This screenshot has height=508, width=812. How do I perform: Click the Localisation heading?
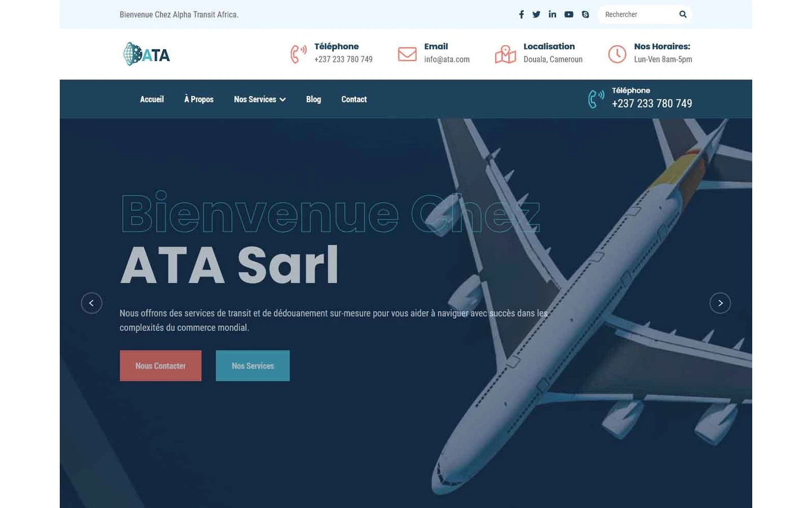(549, 46)
